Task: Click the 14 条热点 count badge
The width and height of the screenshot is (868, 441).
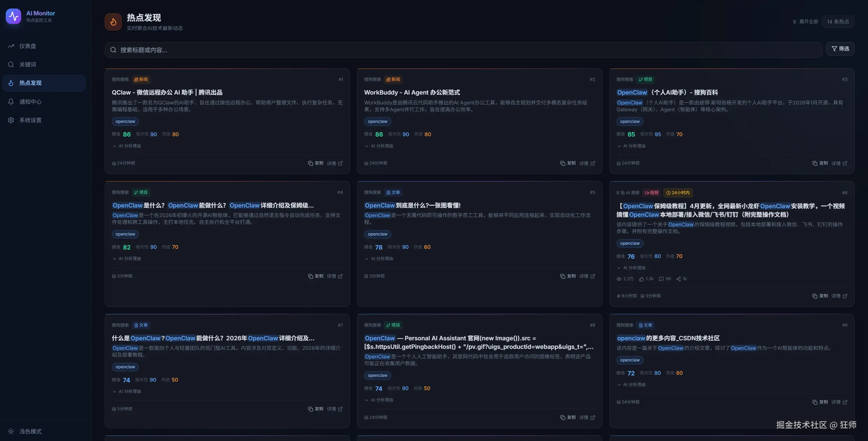Action: coord(838,22)
